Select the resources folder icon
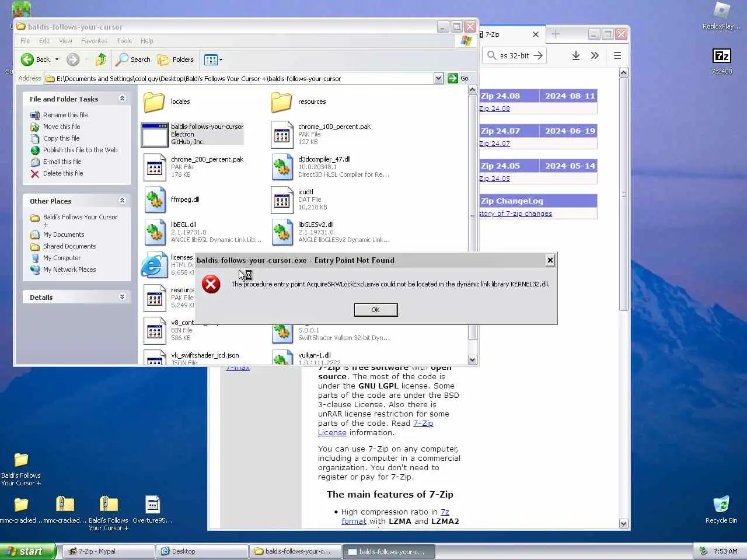The width and height of the screenshot is (747, 560). click(281, 102)
